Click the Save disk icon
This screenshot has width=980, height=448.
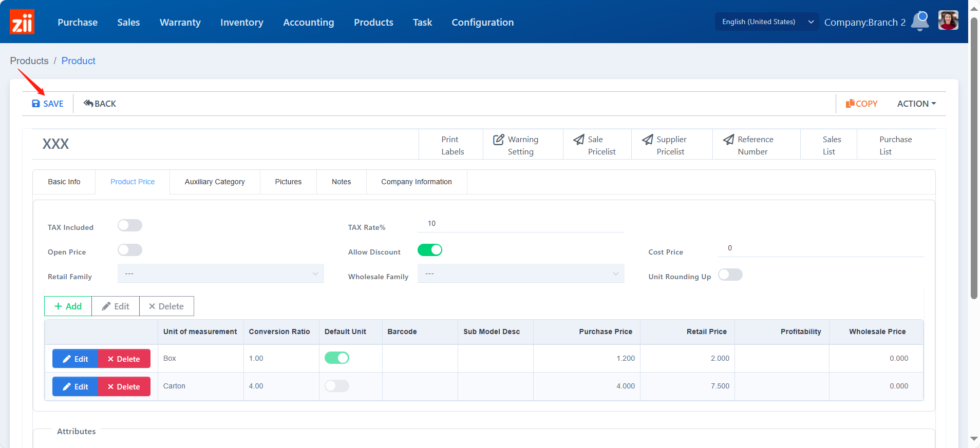coord(36,104)
